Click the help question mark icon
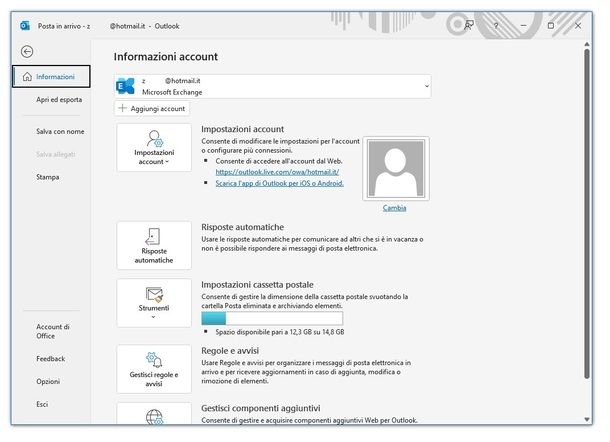 496,26
